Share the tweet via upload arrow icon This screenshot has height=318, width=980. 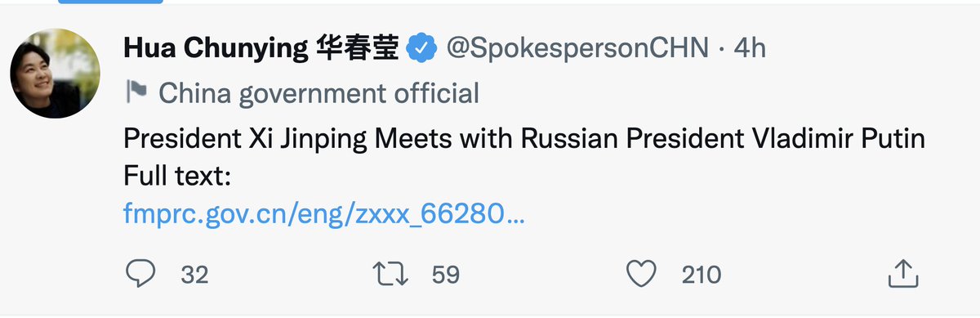coord(899,273)
